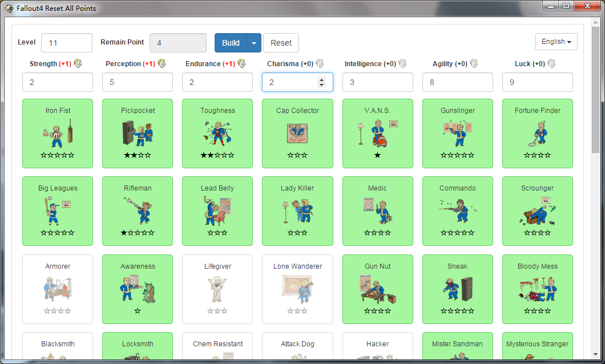The width and height of the screenshot is (605, 364).
Task: Click the Strength value field
Action: click(x=58, y=82)
